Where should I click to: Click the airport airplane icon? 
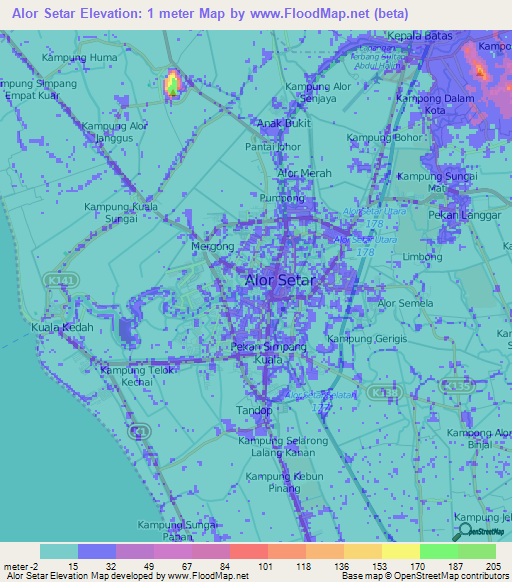click(x=377, y=78)
